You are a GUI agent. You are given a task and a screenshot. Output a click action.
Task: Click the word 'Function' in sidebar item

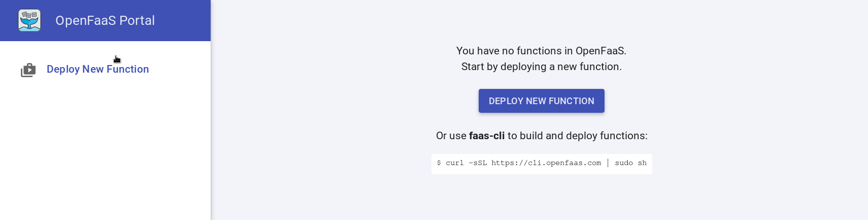click(x=127, y=69)
